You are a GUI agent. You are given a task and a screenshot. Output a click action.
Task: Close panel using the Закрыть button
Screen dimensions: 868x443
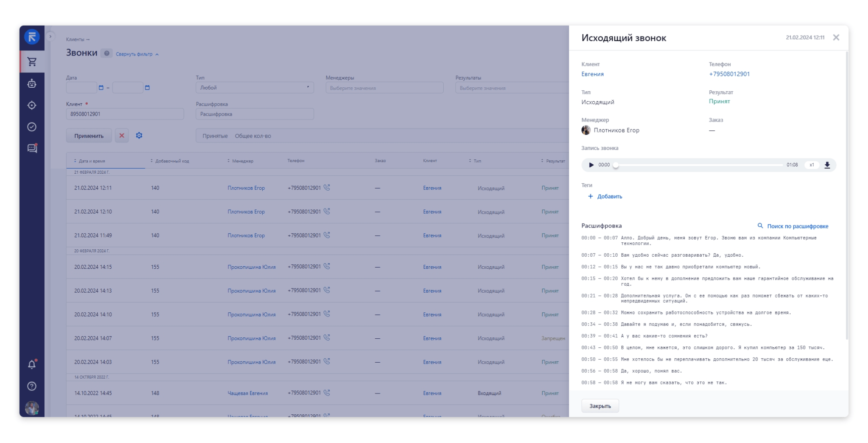tap(600, 406)
